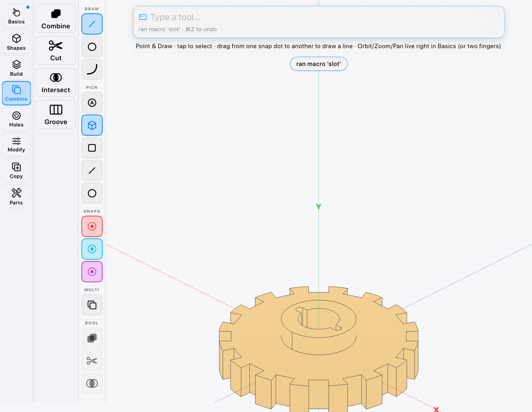Open the Basics category

click(x=16, y=16)
